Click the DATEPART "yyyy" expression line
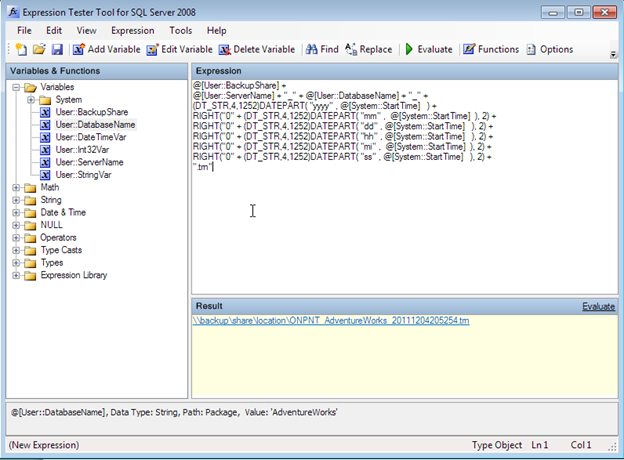This screenshot has height=460, width=624. tap(315, 106)
